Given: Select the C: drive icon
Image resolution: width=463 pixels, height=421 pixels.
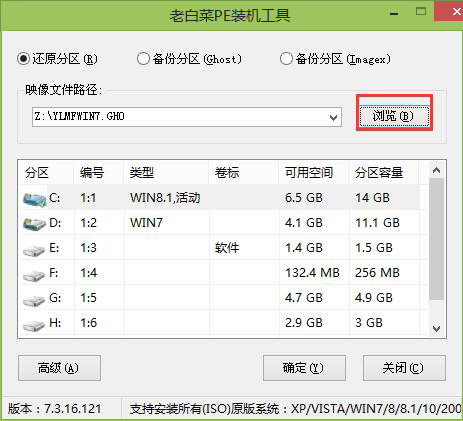Looking at the screenshot, I should click(x=34, y=199).
